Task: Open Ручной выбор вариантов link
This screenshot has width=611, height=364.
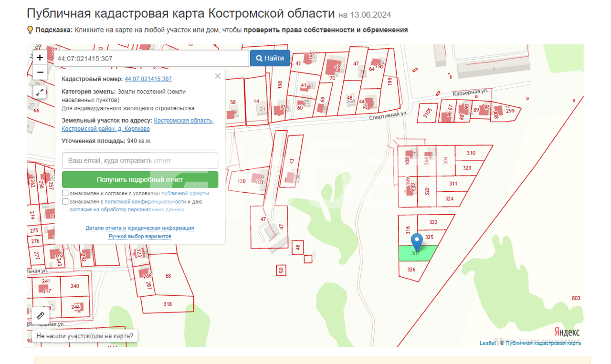Action: 140,236
